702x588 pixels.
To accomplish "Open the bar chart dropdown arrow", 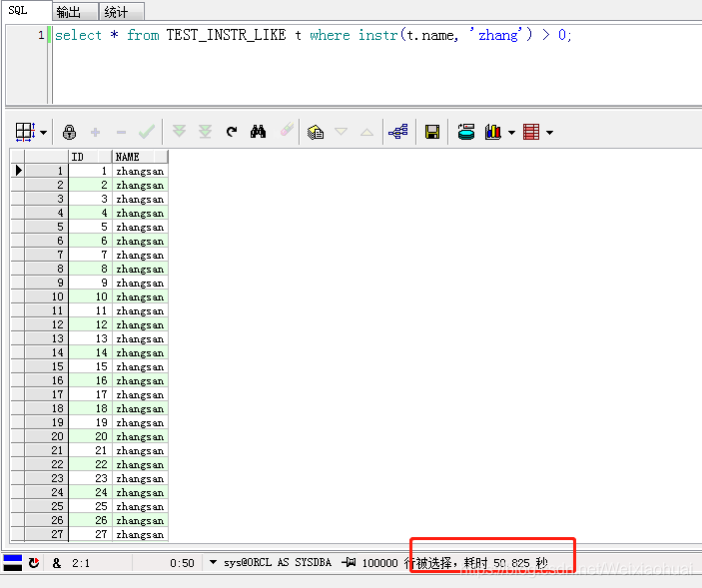I will 511,133.
